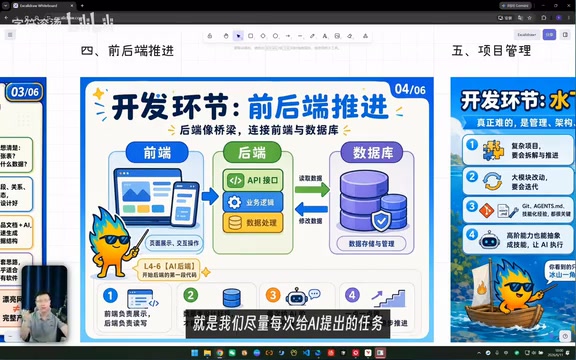Image resolution: width=576 pixels, height=360 pixels.
Task: Open File Explorer from taskbar
Action: click(207, 353)
